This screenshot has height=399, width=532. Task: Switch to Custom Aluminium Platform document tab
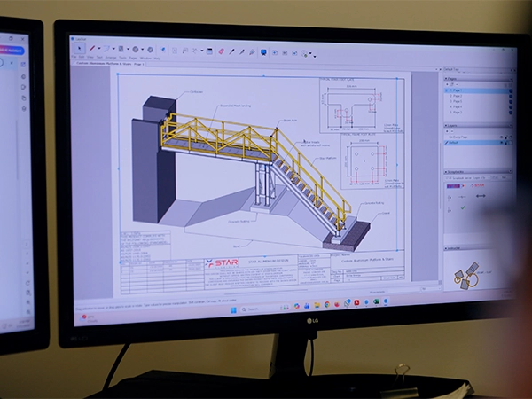(x=110, y=64)
